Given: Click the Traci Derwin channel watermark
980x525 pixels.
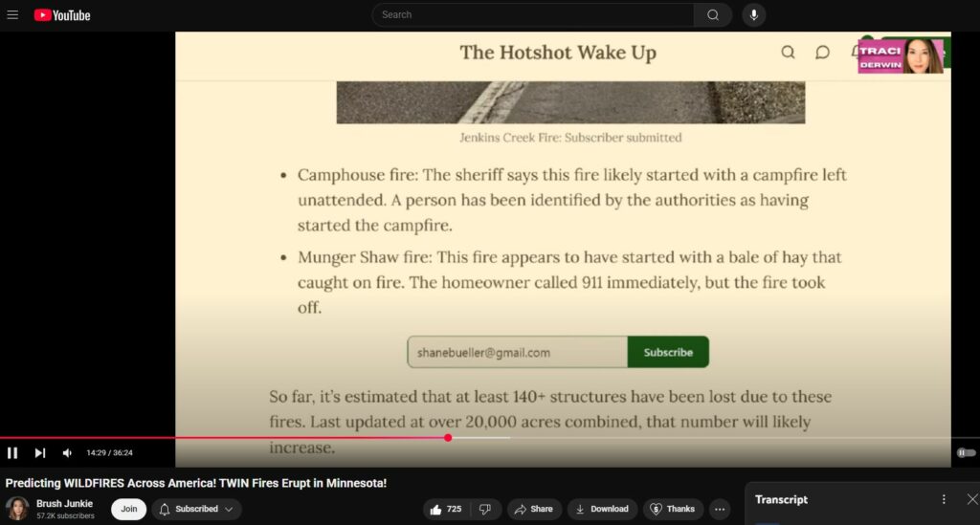Looking at the screenshot, I should coord(901,55).
